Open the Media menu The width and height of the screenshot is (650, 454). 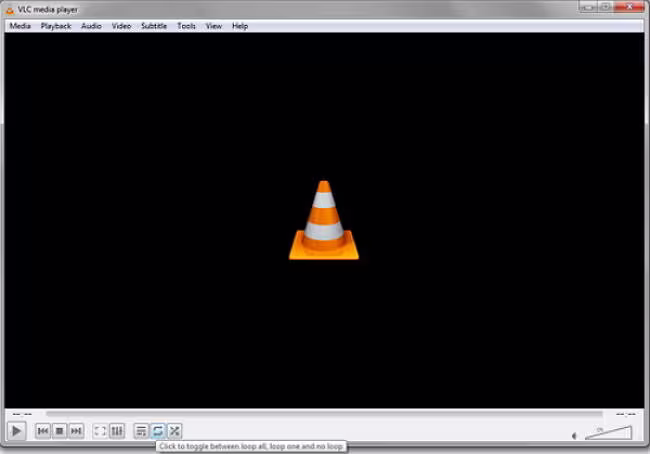click(20, 26)
